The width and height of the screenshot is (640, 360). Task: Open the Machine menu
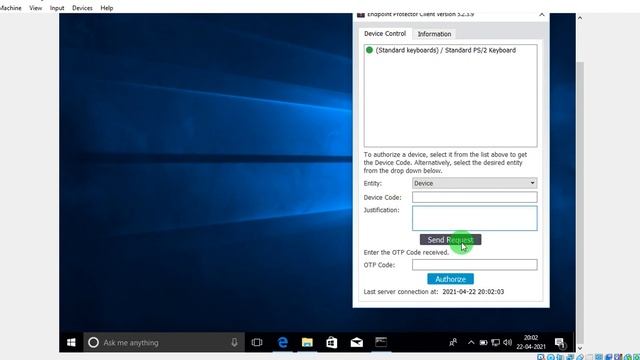pos(10,8)
